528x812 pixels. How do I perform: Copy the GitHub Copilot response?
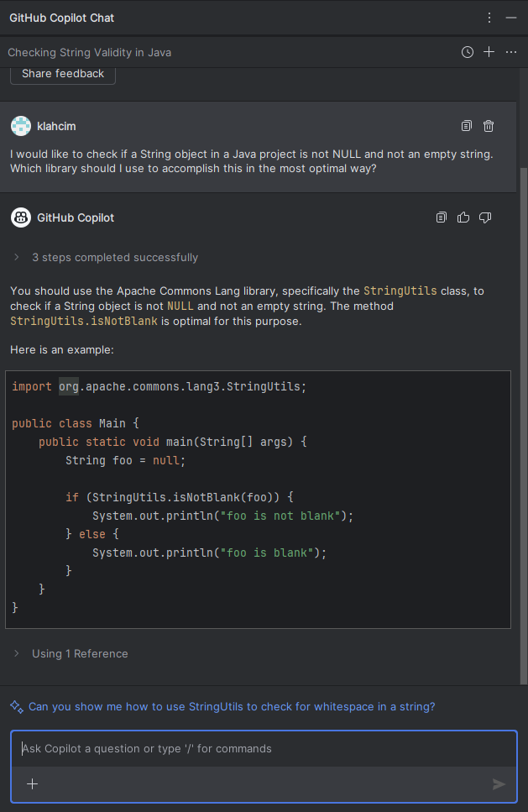point(442,217)
